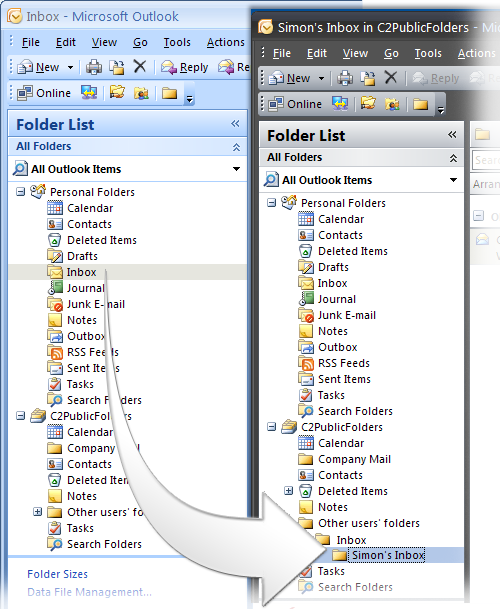Click New mail button in Inbox window
Screen dimensions: 500x609
point(39,68)
